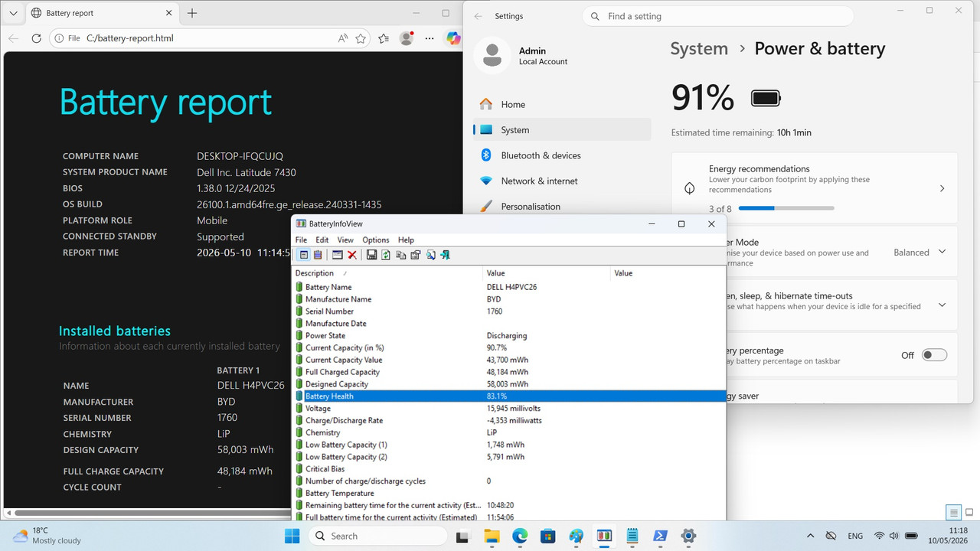Click the Refresh icon in BatteryInfoView toolbar
The width and height of the screenshot is (980, 551).
pos(386,255)
